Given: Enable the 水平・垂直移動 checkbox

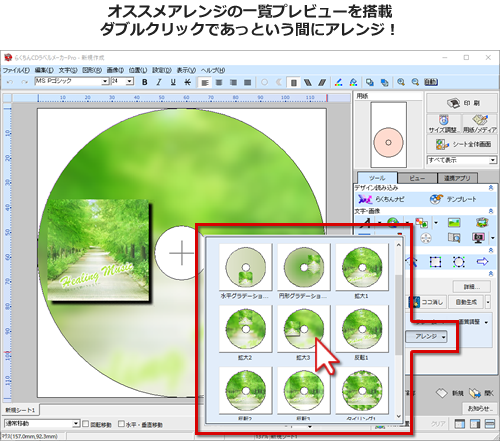Looking at the screenshot, I should (x=122, y=424).
